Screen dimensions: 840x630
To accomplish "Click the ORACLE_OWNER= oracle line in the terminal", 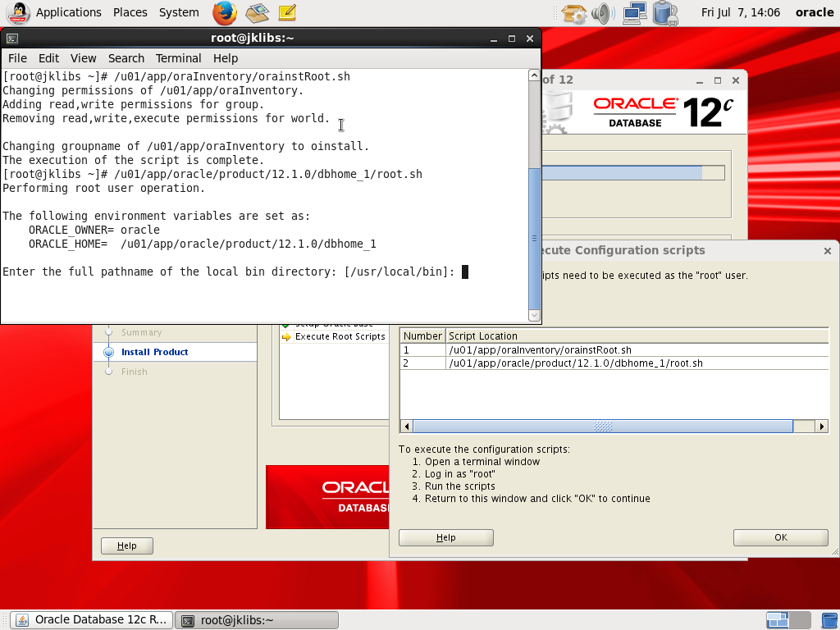I will click(94, 231).
